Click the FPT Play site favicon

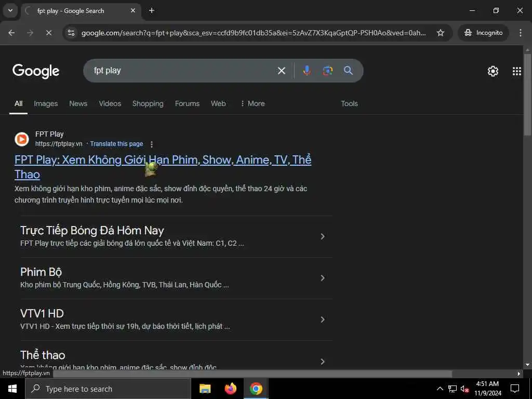click(22, 139)
